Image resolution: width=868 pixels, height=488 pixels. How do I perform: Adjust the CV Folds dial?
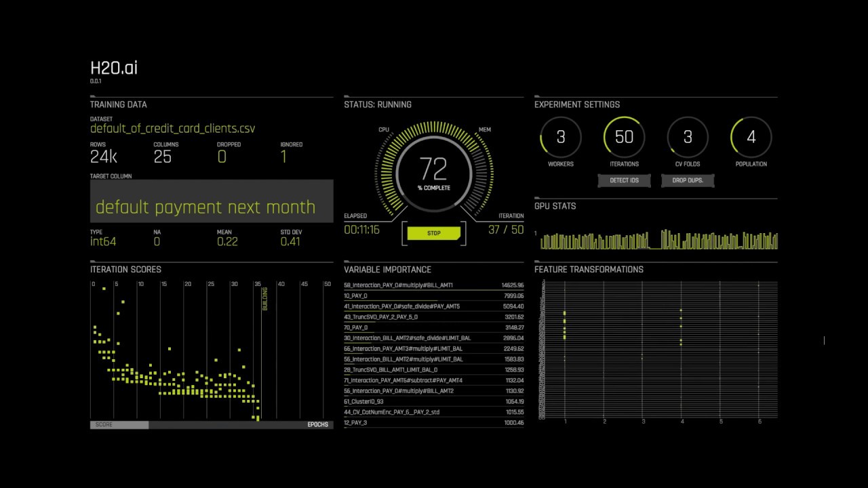click(x=688, y=137)
